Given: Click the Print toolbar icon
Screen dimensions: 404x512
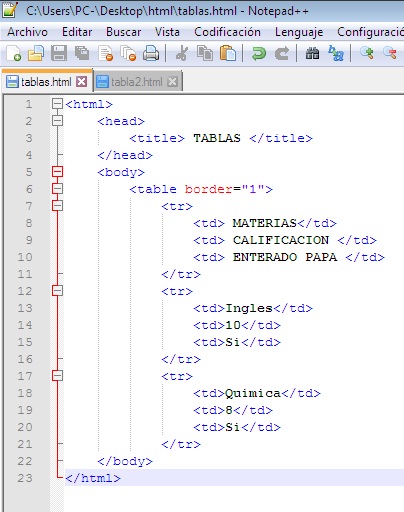Looking at the screenshot, I should pyautogui.click(x=151, y=53).
